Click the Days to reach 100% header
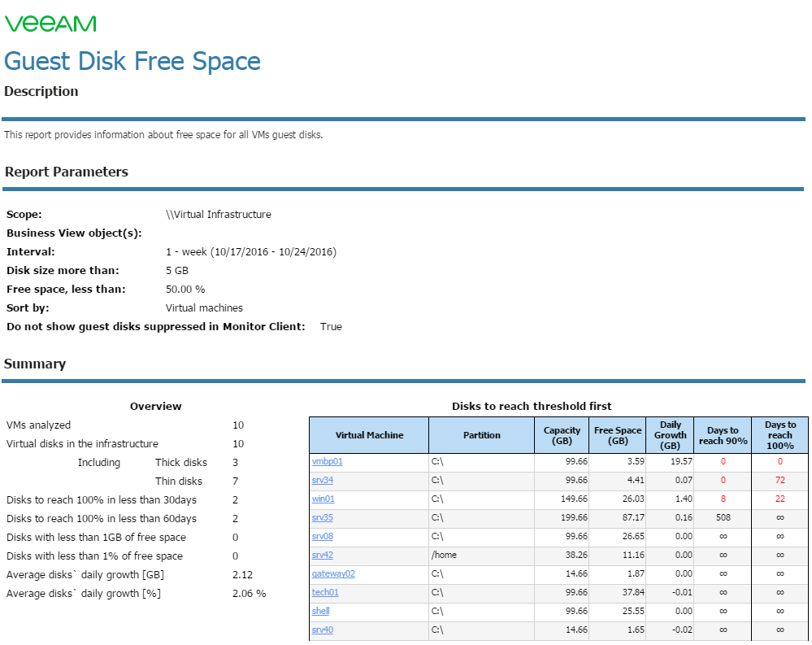 pos(779,435)
